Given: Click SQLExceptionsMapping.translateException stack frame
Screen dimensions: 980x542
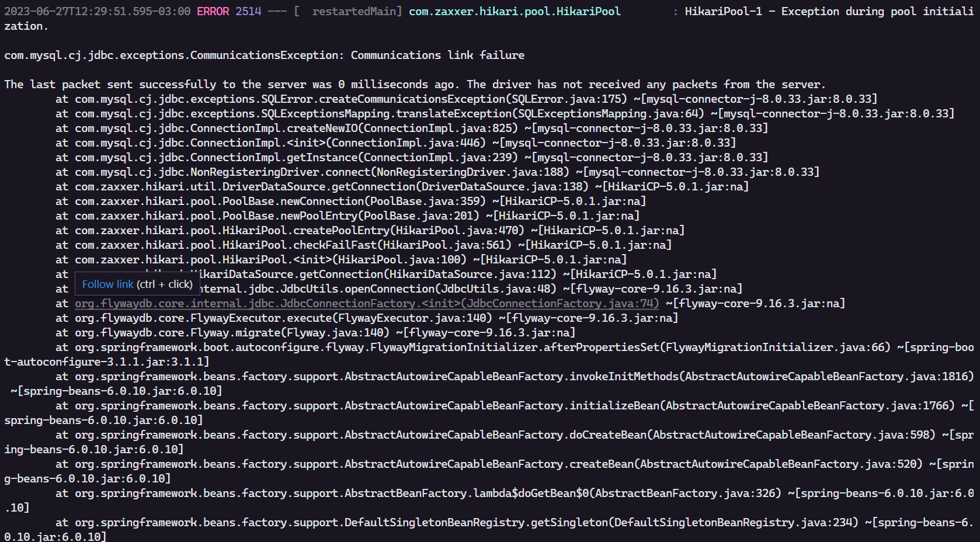Looking at the screenshot, I should click(505, 113).
